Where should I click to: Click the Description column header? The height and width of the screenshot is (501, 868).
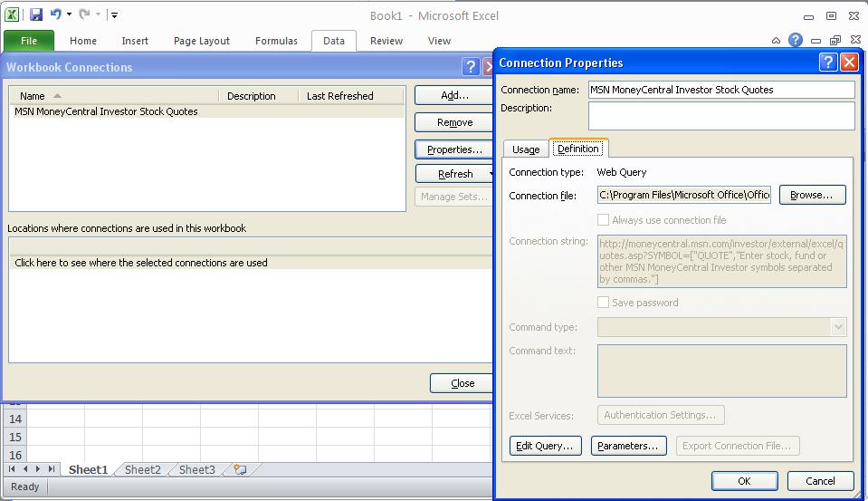click(x=259, y=96)
